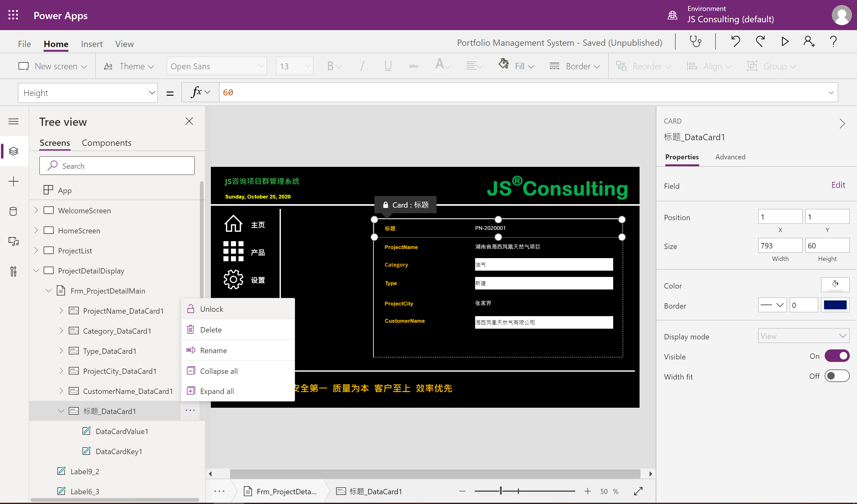Click the italic formatting button
Viewport: 857px width, 504px height.
[362, 66]
